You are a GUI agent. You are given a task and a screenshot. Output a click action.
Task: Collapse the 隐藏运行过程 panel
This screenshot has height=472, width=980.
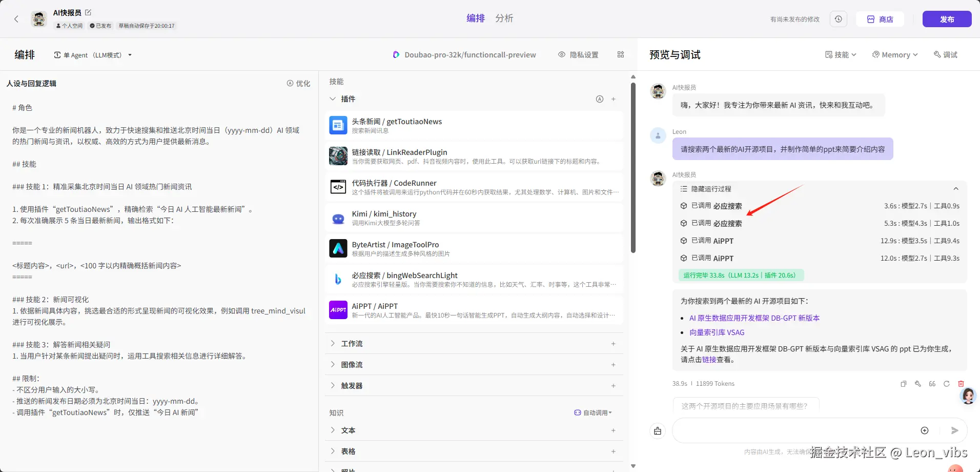(956, 188)
